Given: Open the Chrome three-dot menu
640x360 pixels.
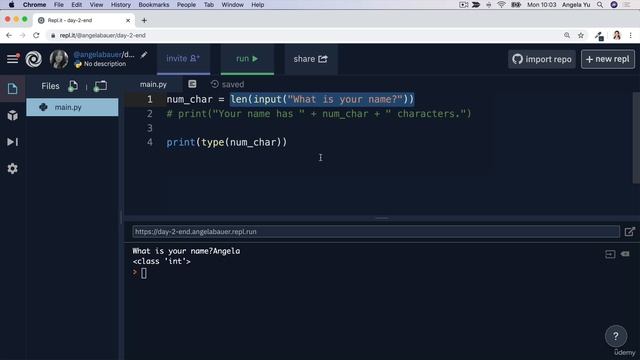Looking at the screenshot, I should 631,36.
